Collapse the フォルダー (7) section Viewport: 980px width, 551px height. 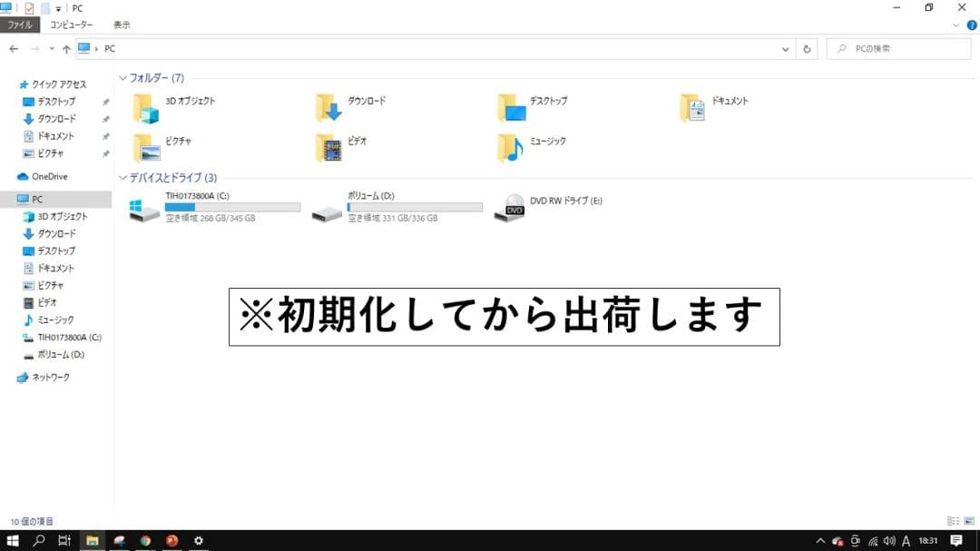coord(122,78)
